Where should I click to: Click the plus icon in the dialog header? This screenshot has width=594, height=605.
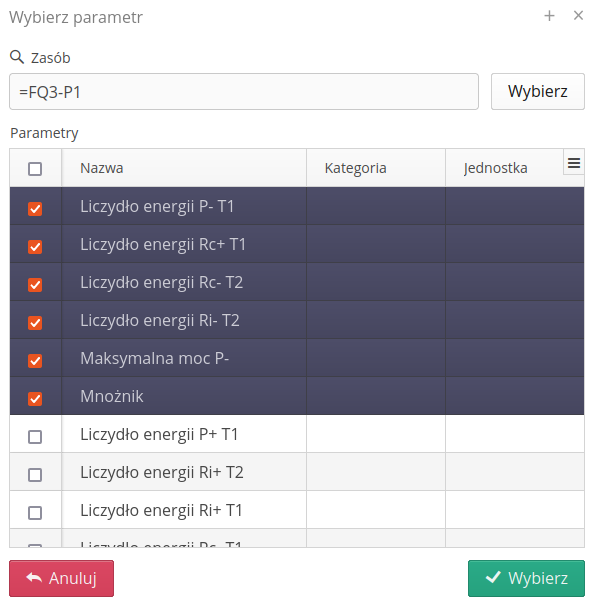pyautogui.click(x=549, y=16)
